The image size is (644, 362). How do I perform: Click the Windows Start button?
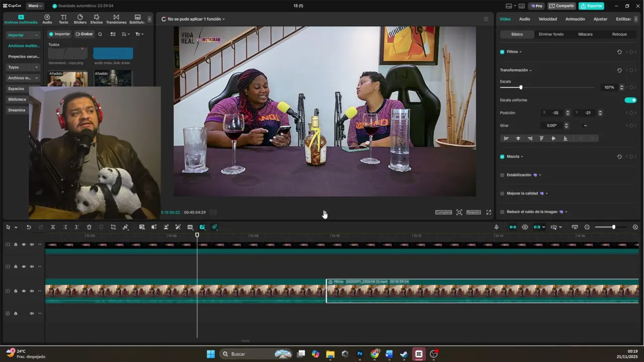[x=211, y=354]
